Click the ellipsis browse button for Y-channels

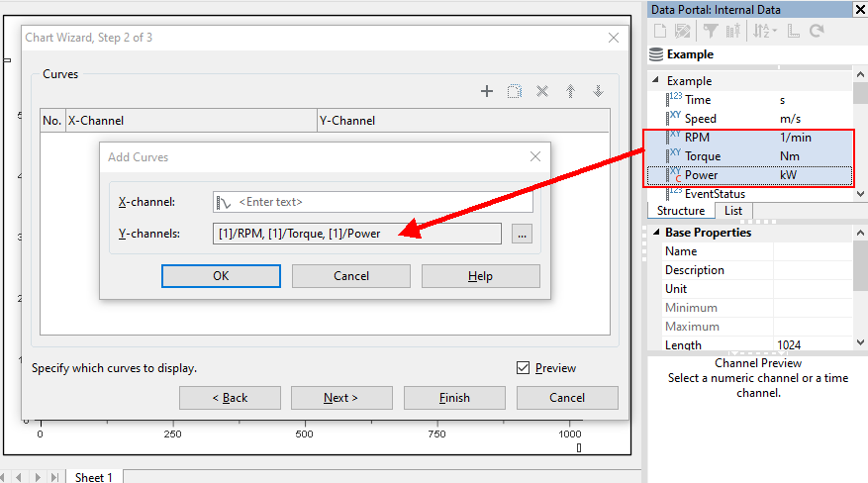coord(523,234)
